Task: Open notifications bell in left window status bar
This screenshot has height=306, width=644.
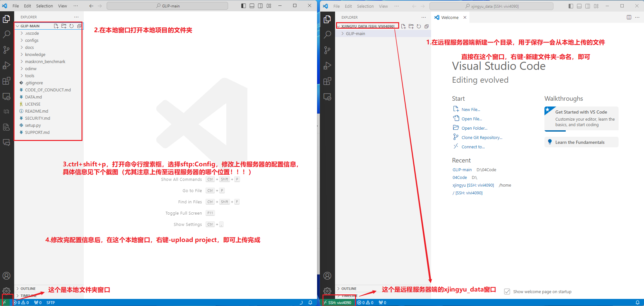Action: (x=310, y=302)
